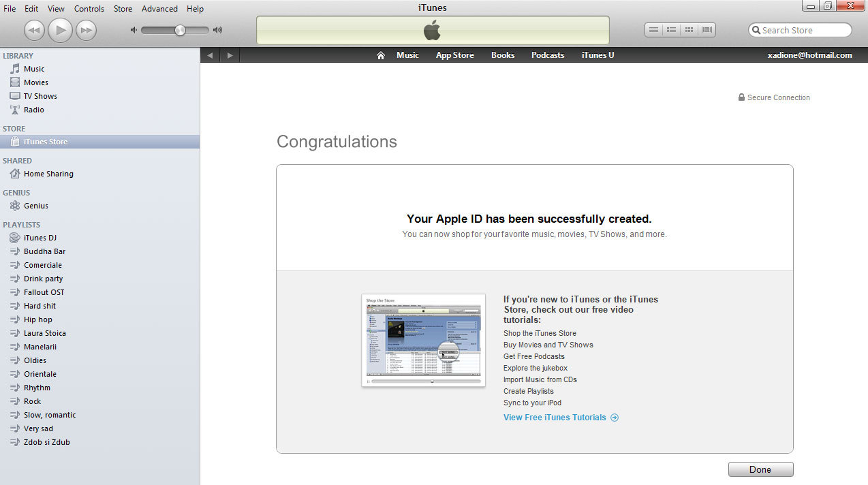Click View Free iTunes Tutorials link
The image size is (868, 485).
pos(561,418)
